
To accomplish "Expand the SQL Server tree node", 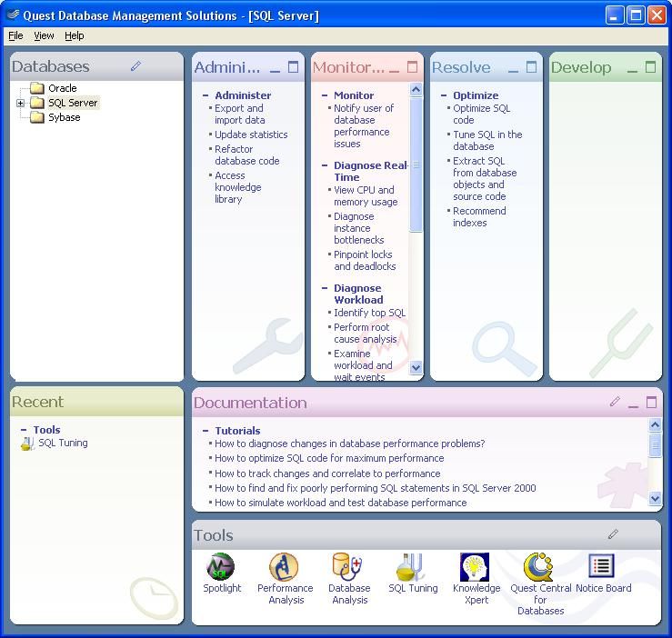I will [x=20, y=104].
